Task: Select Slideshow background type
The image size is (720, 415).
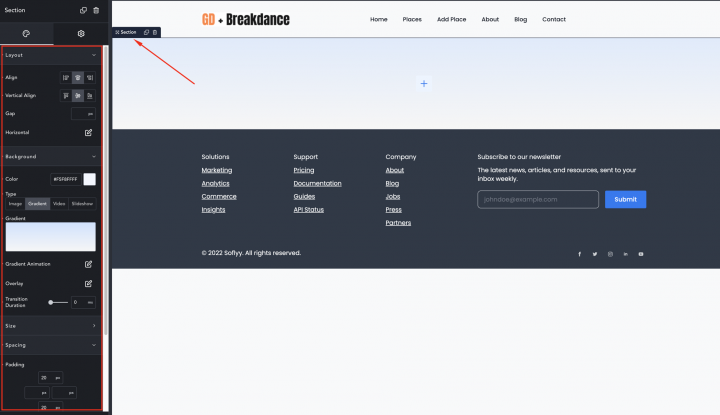Action: point(83,203)
